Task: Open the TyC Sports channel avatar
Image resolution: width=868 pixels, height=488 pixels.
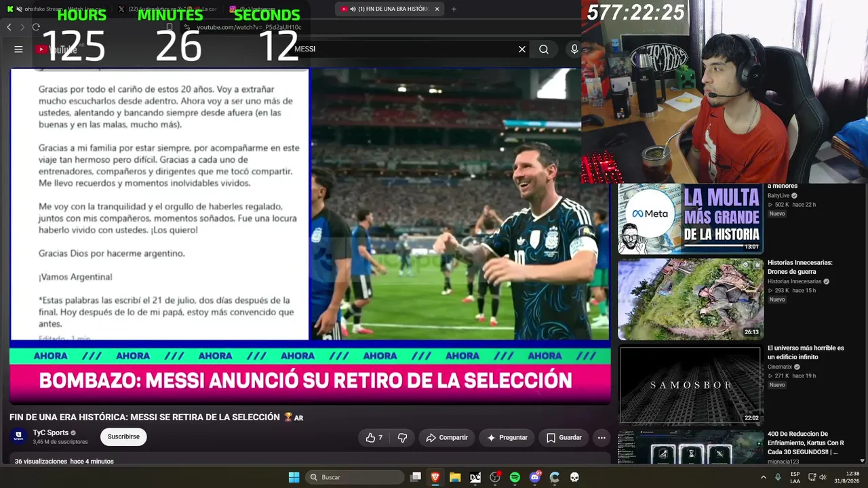Action: (18, 436)
